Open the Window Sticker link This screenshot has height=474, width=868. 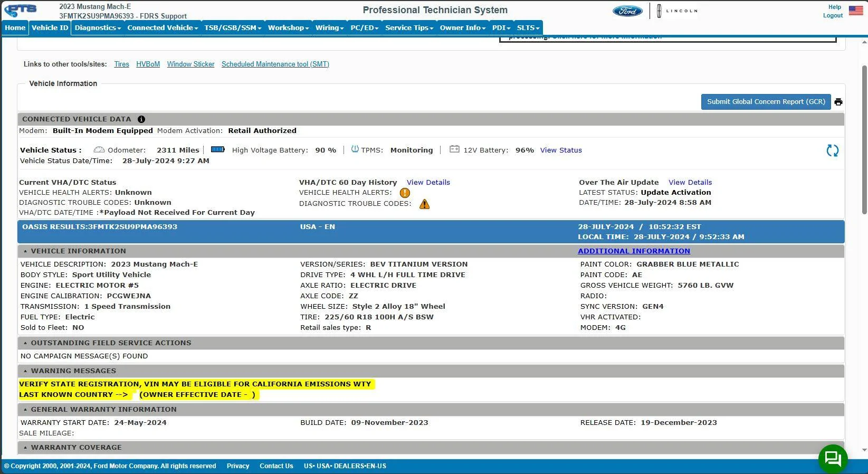pos(190,64)
